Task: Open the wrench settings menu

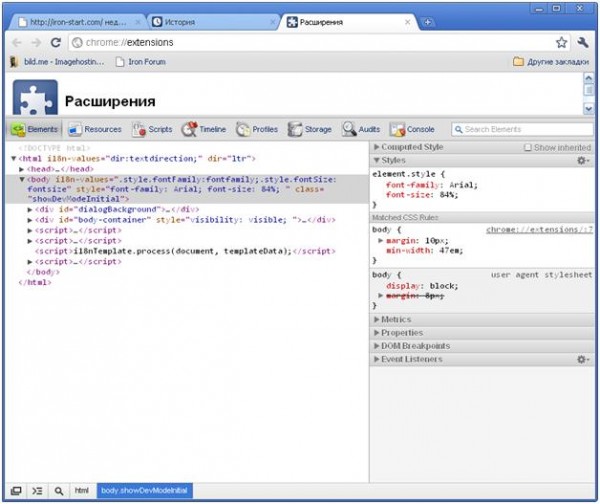Action: [583, 42]
